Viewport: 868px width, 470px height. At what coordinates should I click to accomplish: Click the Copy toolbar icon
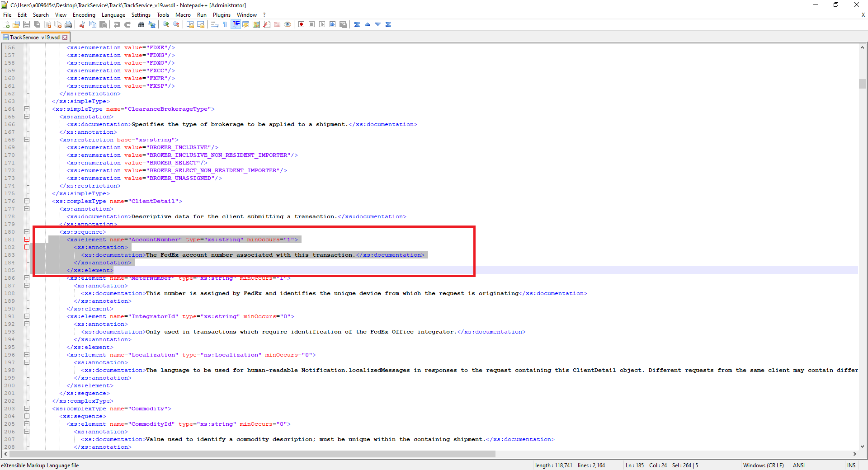[93, 24]
